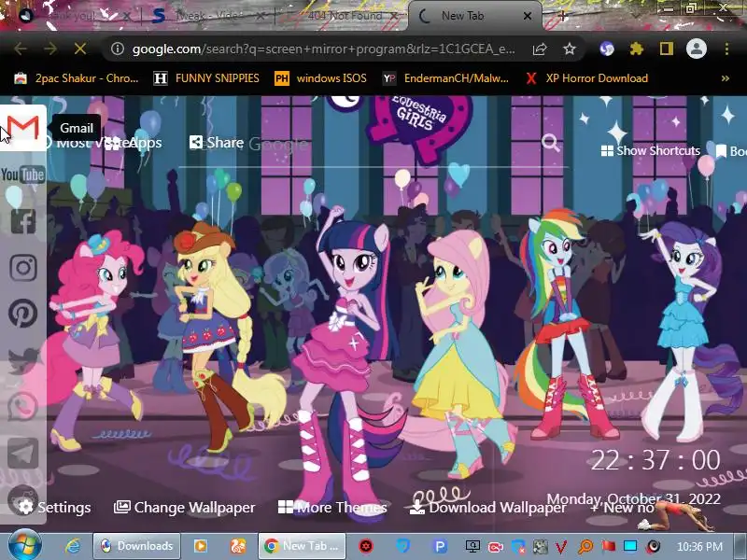This screenshot has height=560, width=747.
Task: Open the EndermanCH/Malw... bookmark
Action: pos(446,78)
